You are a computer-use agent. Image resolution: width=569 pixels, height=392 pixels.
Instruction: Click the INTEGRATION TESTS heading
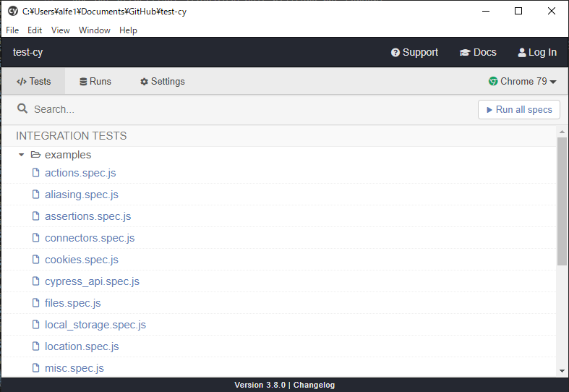(x=71, y=136)
